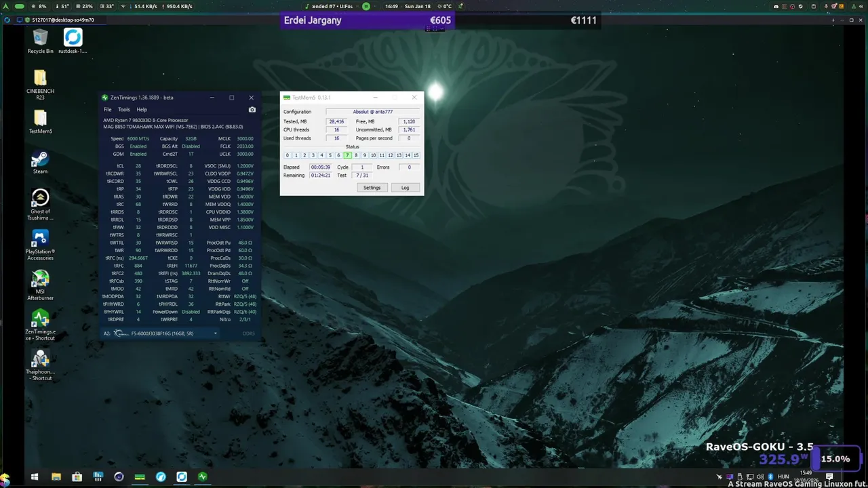
Task: Open the File menu in ZenTimings
Action: [108, 109]
